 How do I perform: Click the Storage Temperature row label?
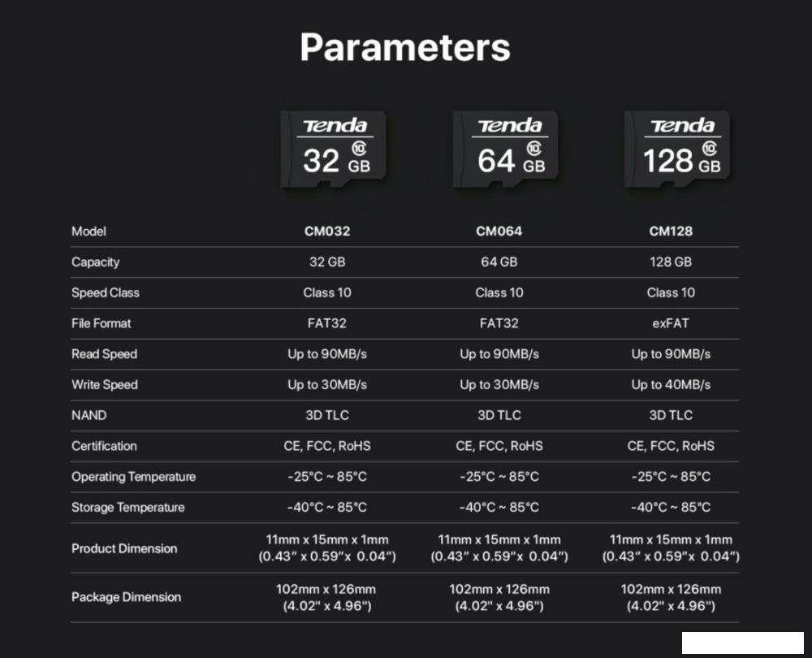128,508
